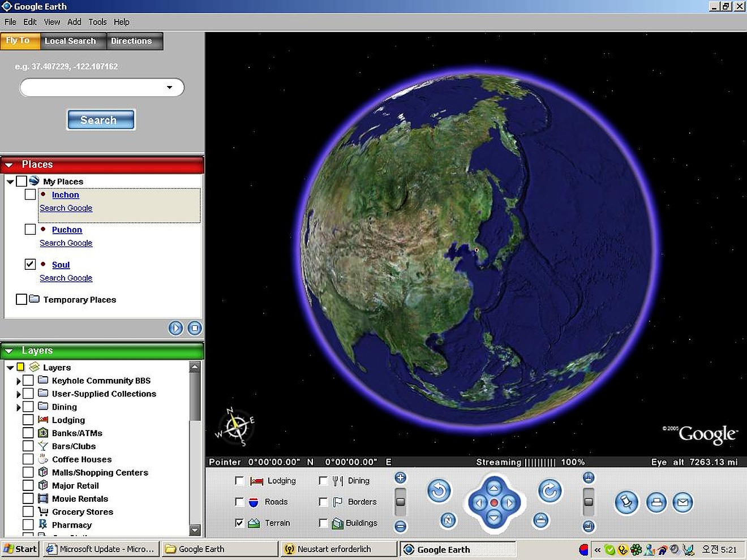This screenshot has height=560, width=747.
Task: Email the current view
Action: click(x=683, y=502)
